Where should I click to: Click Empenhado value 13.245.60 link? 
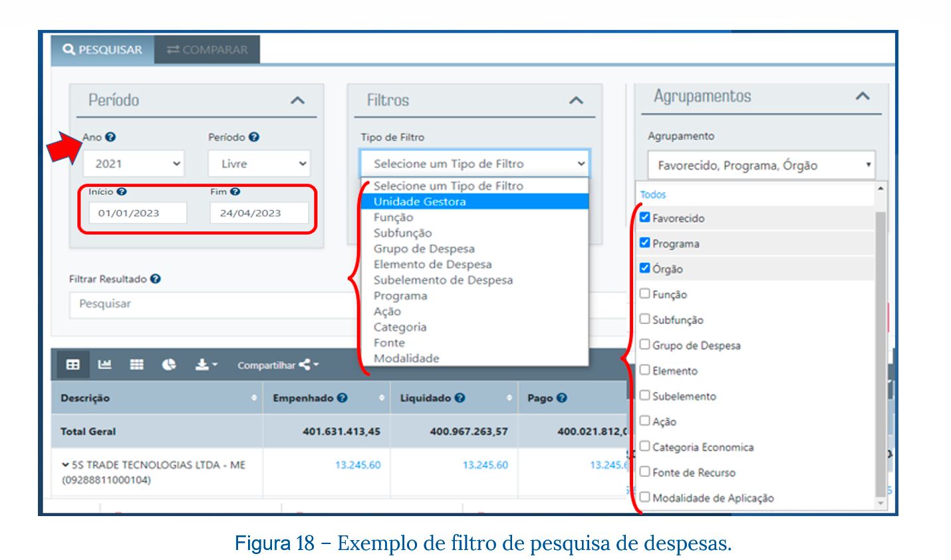tap(358, 465)
